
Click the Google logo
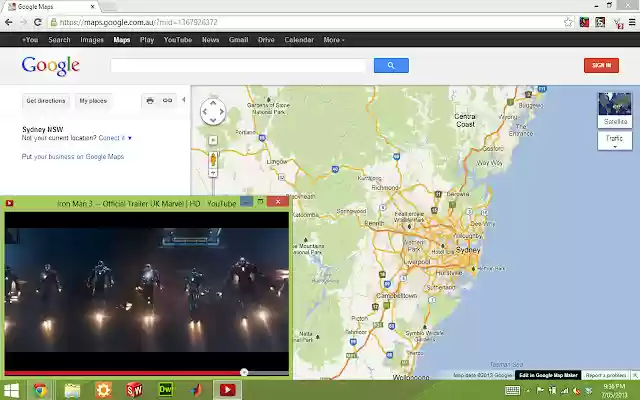(x=51, y=66)
